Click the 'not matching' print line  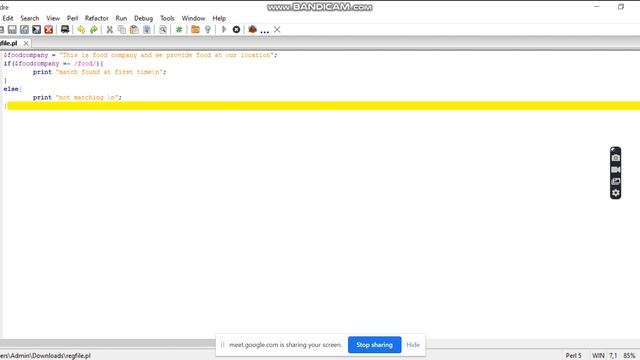[x=78, y=97]
